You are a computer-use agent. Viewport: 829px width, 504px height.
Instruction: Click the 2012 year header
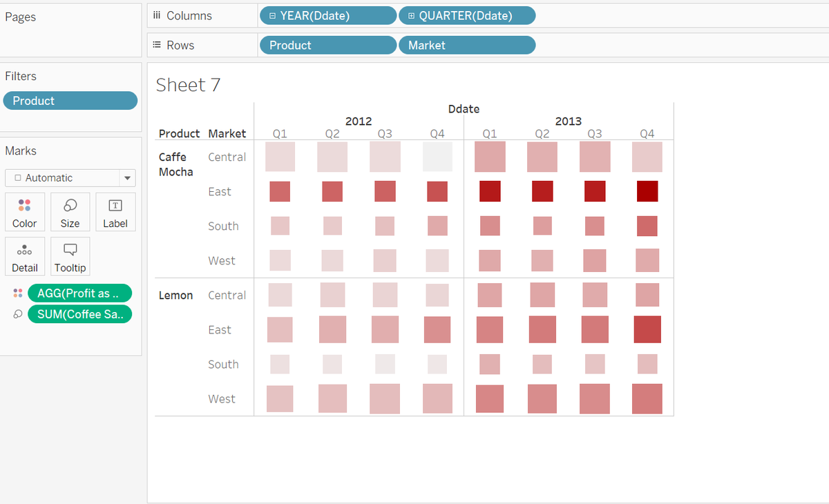click(x=359, y=121)
